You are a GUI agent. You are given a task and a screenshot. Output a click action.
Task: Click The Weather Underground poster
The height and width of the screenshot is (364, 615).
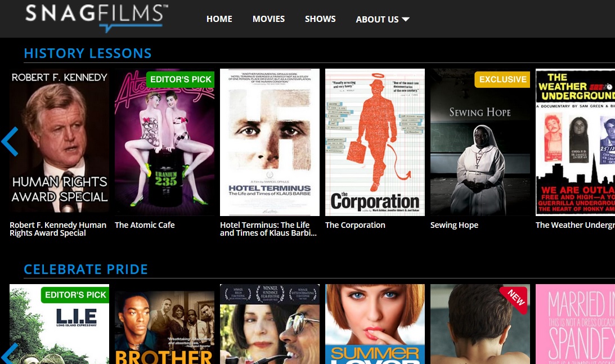click(x=575, y=142)
